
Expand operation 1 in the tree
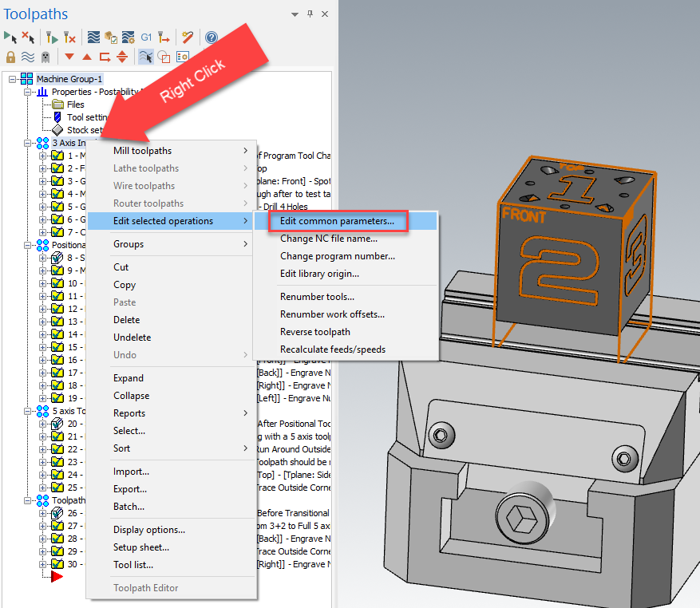(x=42, y=156)
